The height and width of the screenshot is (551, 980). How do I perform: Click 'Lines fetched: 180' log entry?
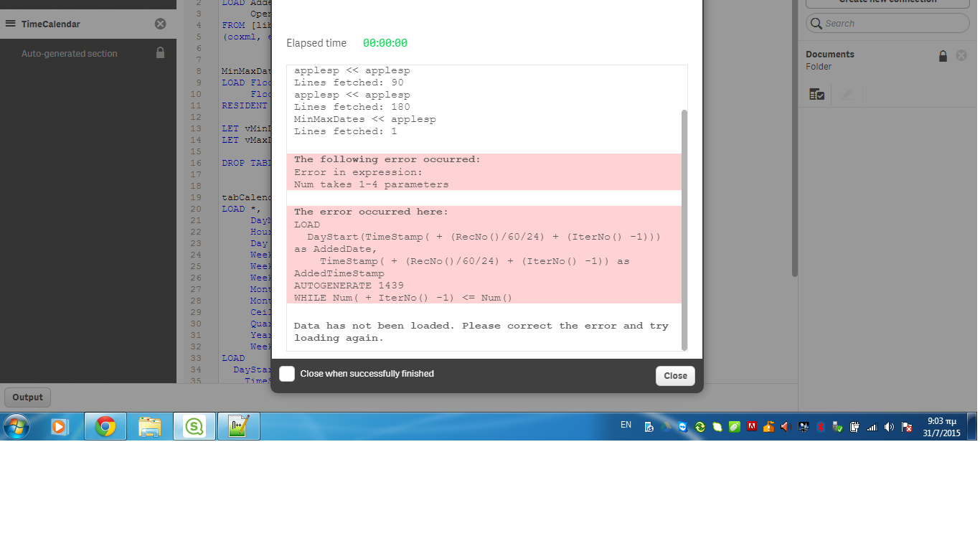352,107
